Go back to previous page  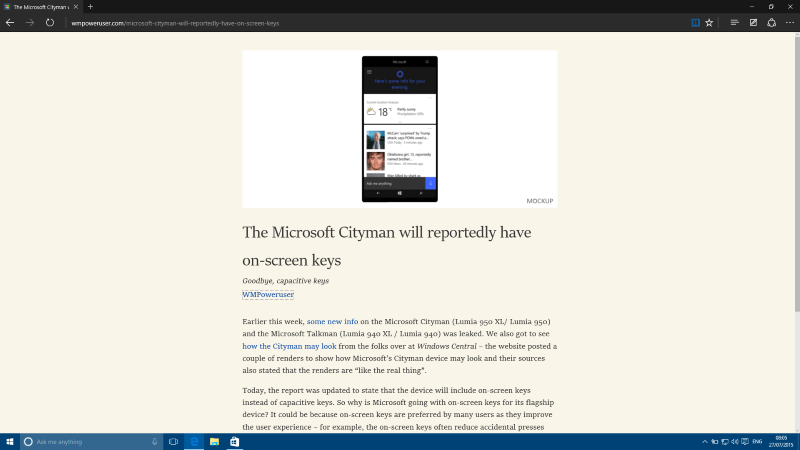pos(10,22)
